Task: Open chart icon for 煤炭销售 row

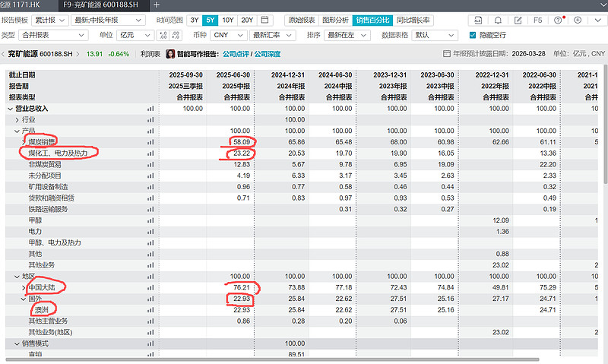Action: 150,142
